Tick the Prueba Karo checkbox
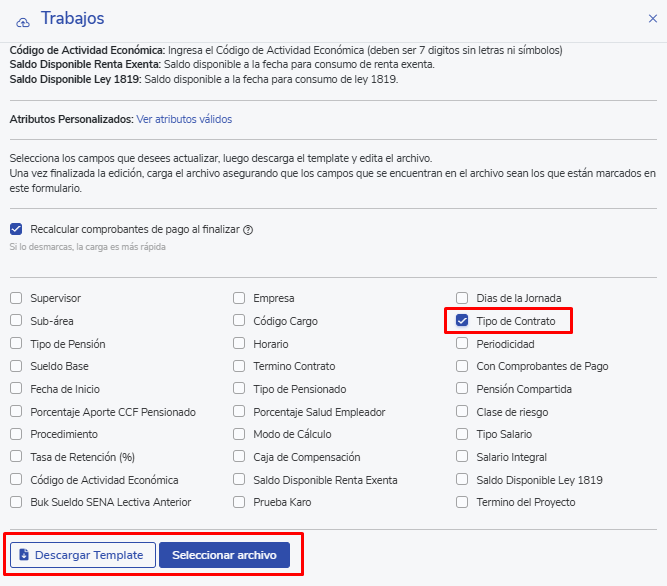 click(x=239, y=502)
